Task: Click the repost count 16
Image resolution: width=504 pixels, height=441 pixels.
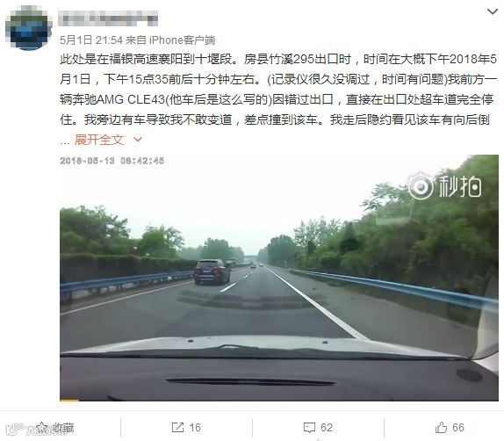Action: (195, 428)
